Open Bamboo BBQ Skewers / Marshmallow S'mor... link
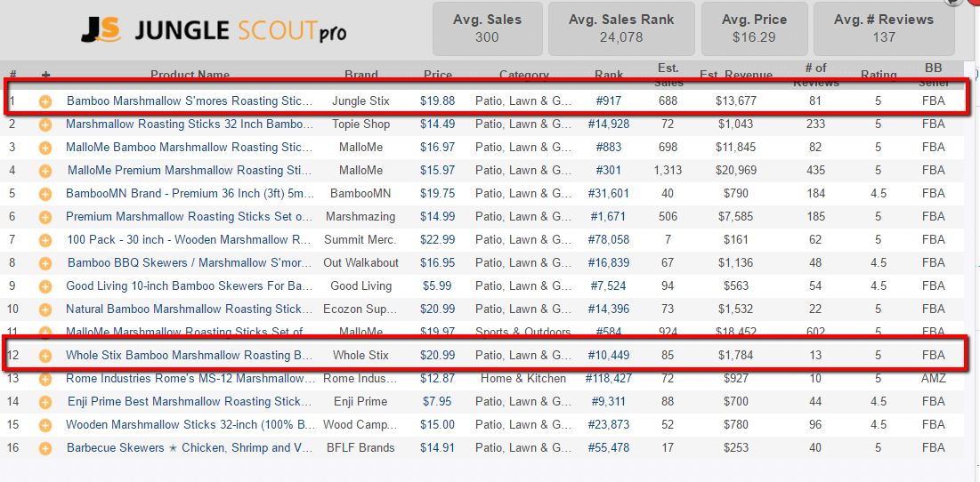This screenshot has height=482, width=980. 190,263
